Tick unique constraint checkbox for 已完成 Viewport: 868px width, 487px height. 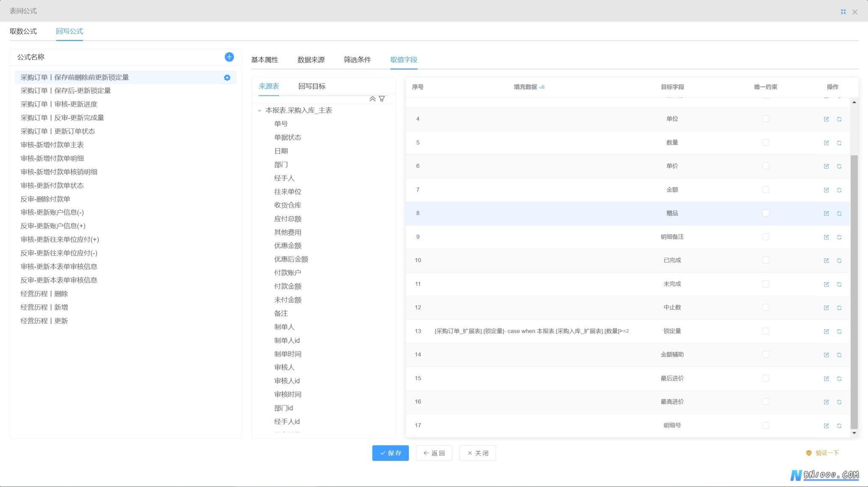tap(766, 260)
